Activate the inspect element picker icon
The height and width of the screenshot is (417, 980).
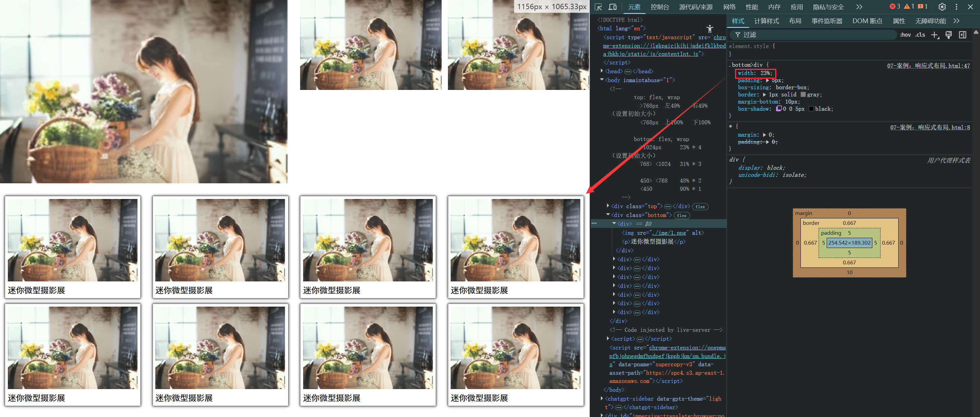598,7
